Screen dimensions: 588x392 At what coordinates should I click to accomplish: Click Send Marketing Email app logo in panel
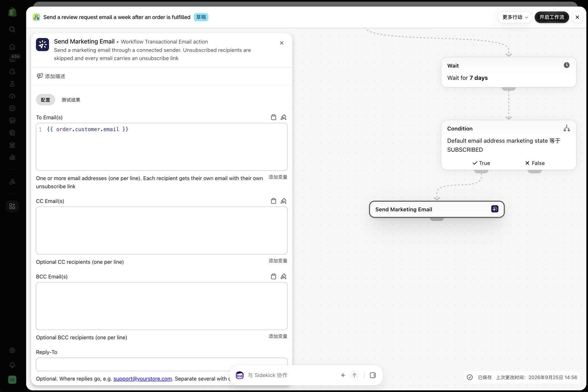(43, 45)
